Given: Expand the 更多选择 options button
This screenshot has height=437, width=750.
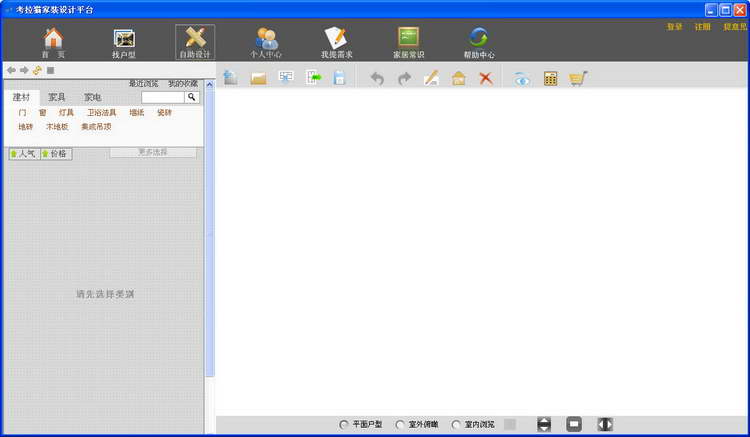Looking at the screenshot, I should (153, 152).
